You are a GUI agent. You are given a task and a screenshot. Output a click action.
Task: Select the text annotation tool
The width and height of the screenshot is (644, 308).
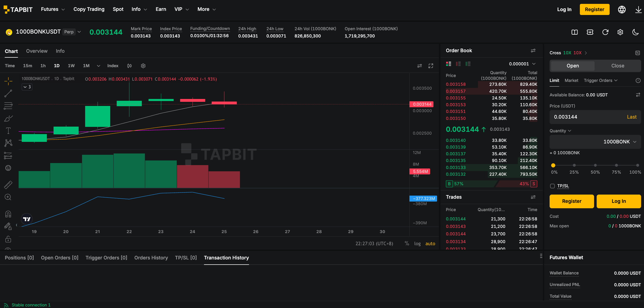[x=8, y=131]
